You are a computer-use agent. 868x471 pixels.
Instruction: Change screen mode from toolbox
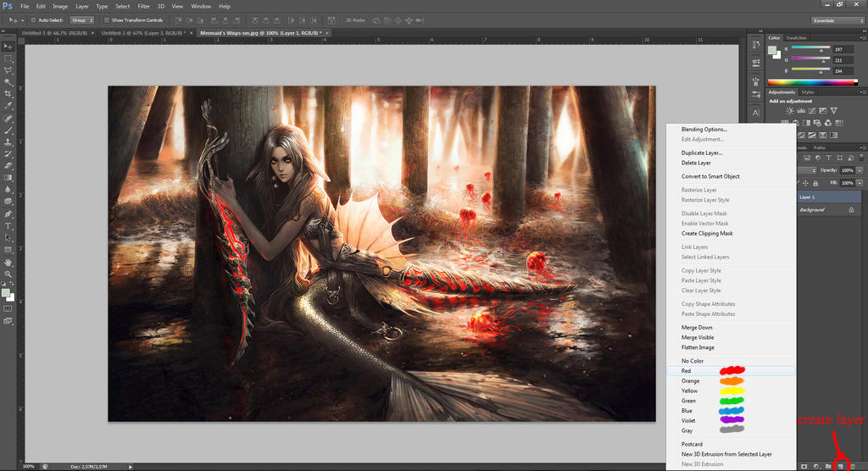8,321
